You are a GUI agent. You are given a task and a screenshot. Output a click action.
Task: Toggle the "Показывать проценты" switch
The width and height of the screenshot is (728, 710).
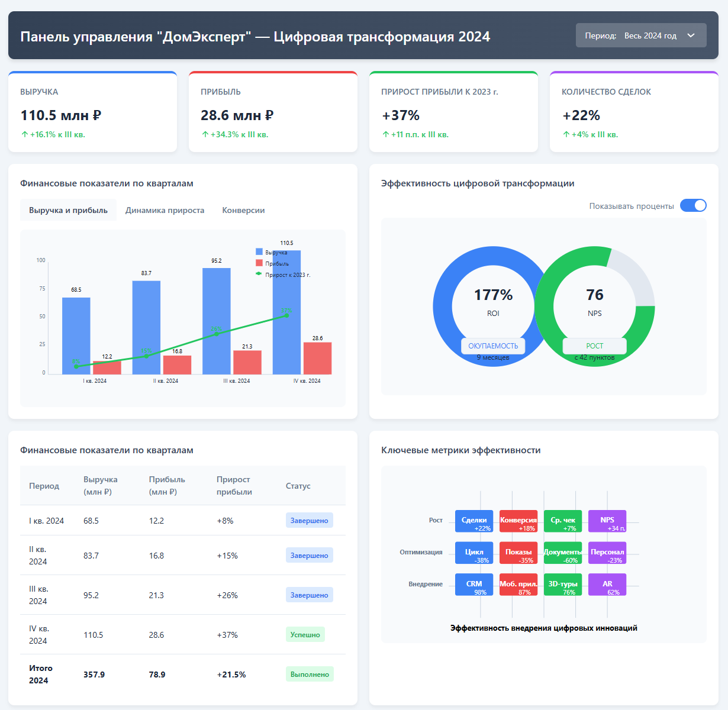[693, 206]
